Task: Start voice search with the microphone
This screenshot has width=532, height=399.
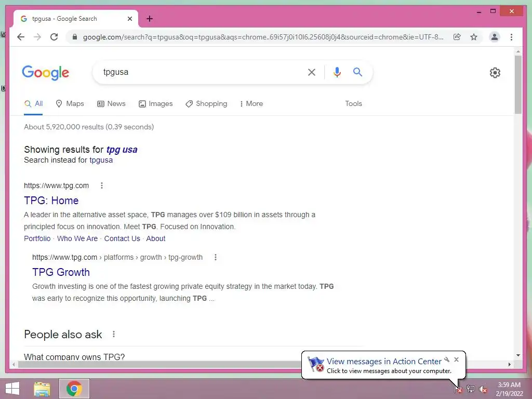Action: (337, 72)
